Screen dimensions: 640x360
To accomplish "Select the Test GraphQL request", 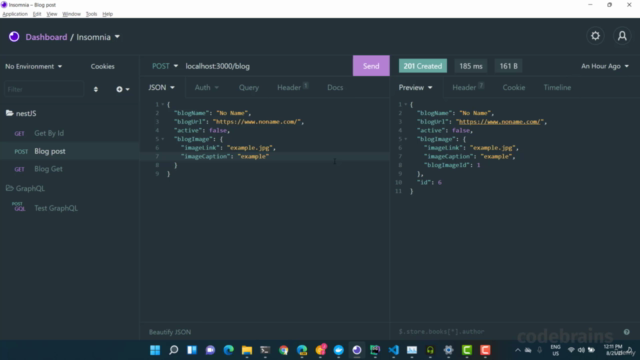I will click(x=69, y=208).
